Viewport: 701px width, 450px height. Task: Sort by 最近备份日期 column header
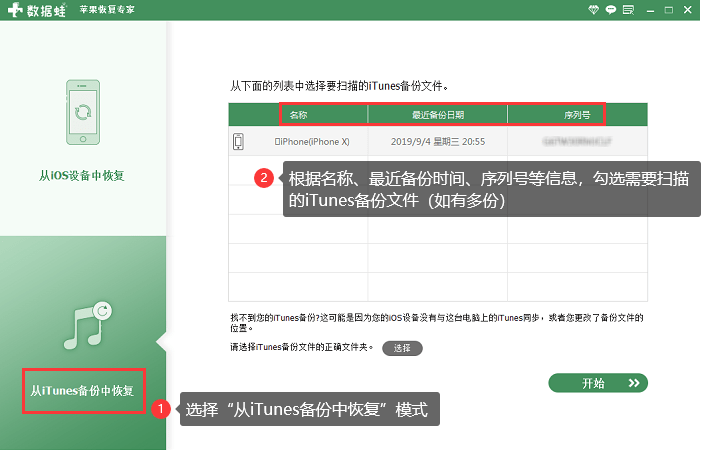438,115
